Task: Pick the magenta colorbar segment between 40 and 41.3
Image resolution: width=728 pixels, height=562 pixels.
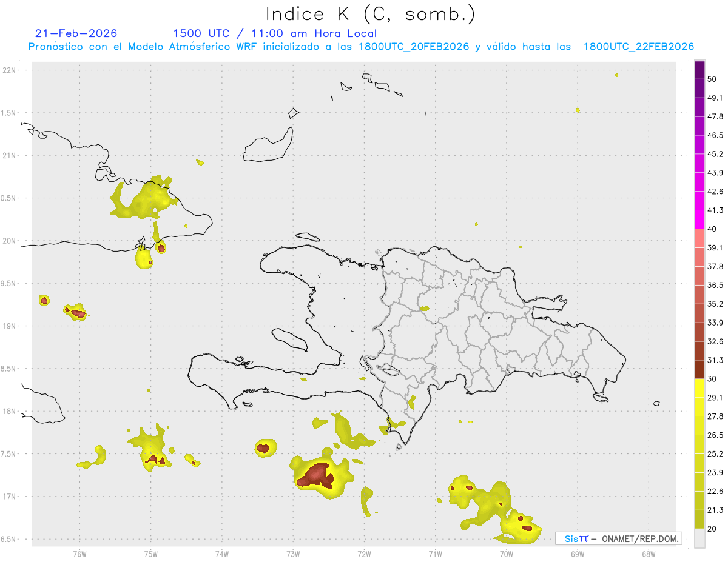Action: click(699, 219)
